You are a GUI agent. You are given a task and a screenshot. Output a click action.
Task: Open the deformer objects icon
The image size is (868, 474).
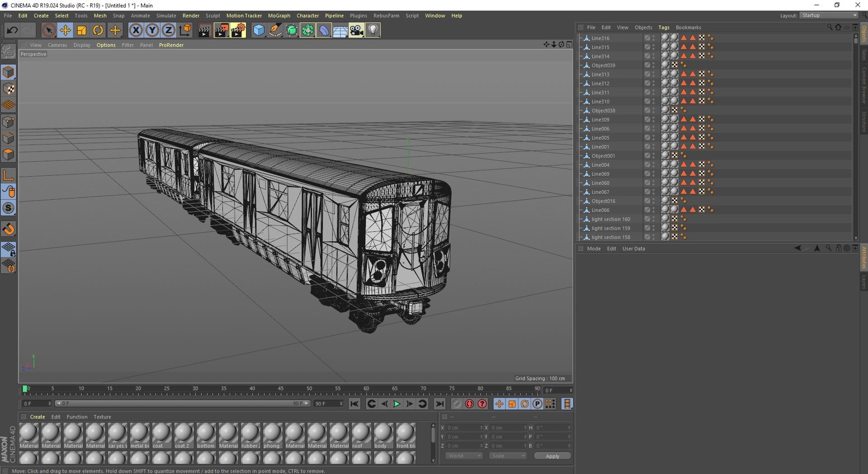[x=324, y=30]
